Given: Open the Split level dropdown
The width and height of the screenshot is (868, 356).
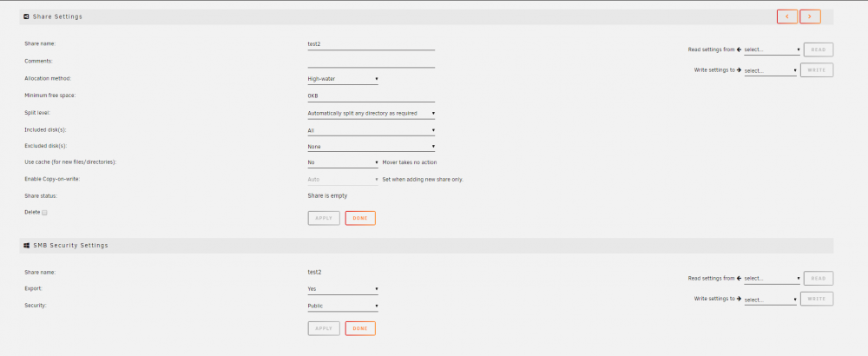Looking at the screenshot, I should click(x=372, y=114).
